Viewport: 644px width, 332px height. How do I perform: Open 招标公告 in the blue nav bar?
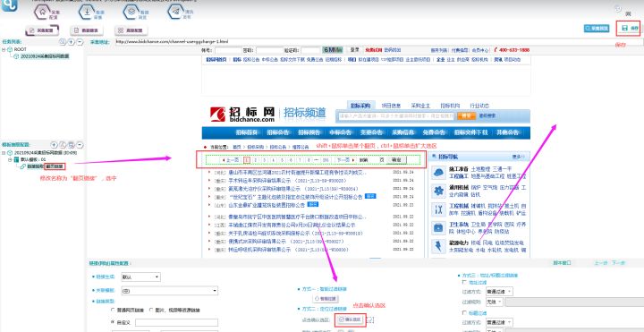tap(278, 132)
